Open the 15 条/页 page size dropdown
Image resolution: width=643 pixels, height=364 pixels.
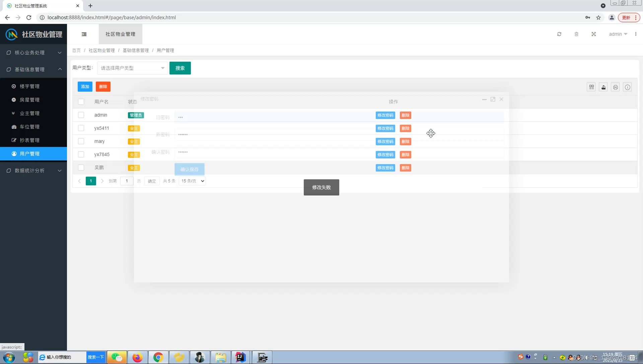(193, 181)
